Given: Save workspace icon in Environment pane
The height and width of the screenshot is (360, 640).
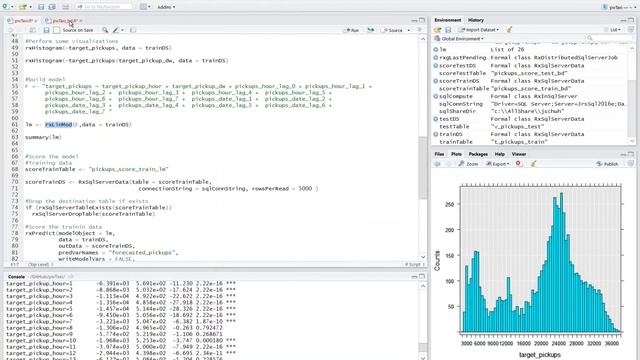Looking at the screenshot, I should pos(448,30).
